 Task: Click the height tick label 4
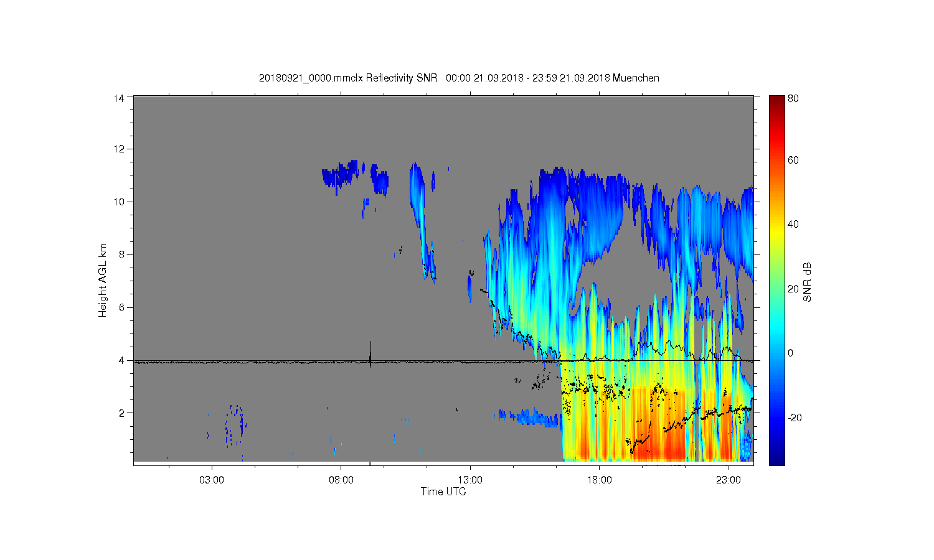[121, 360]
